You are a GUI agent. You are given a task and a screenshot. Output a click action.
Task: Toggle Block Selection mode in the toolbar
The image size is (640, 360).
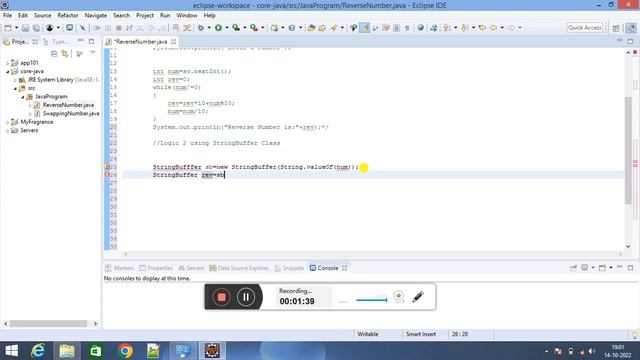click(396, 28)
